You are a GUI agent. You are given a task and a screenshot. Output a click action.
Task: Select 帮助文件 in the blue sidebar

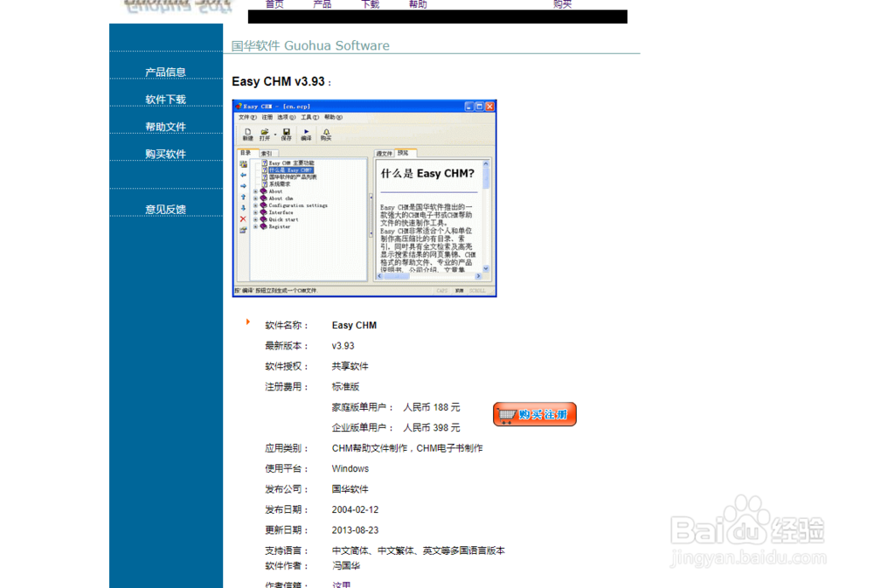[x=165, y=127]
